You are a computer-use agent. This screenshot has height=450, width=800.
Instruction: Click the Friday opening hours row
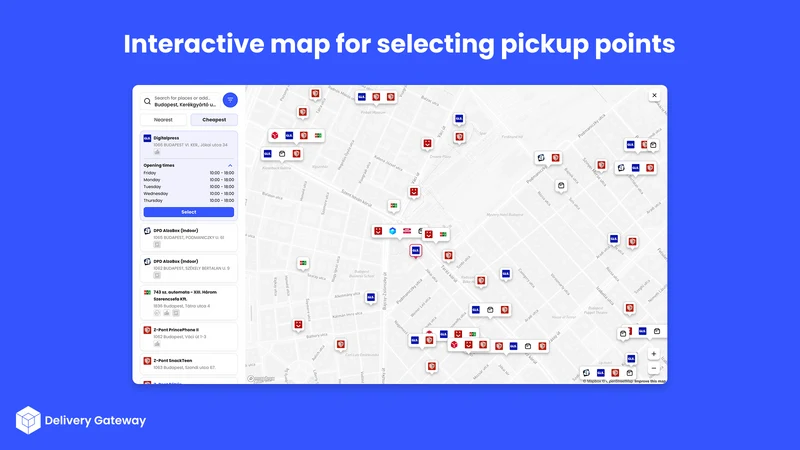189,173
